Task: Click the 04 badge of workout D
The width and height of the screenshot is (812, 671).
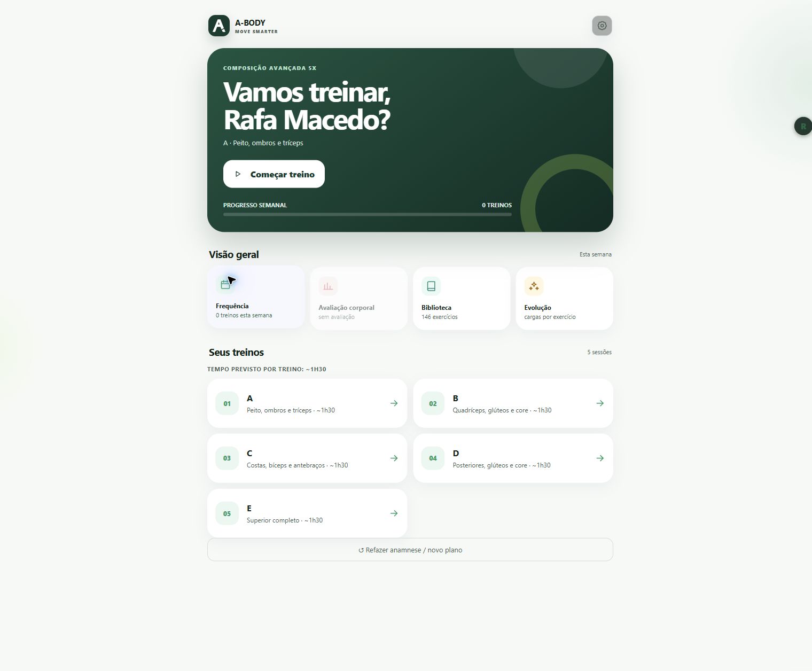Action: coord(433,458)
